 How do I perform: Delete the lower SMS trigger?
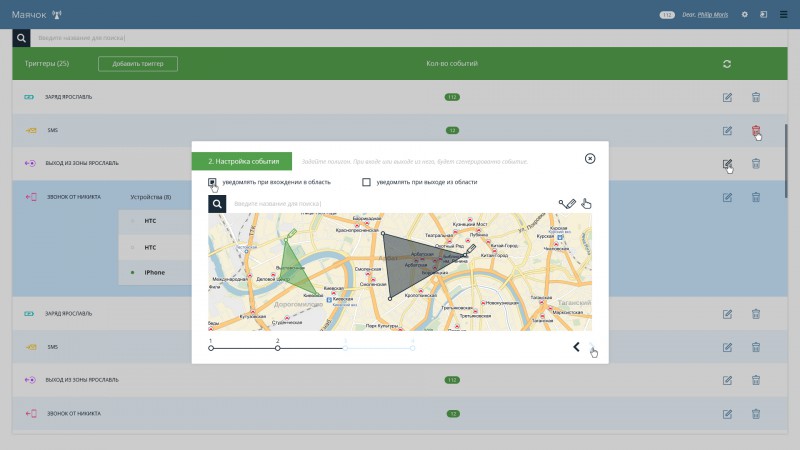point(756,347)
